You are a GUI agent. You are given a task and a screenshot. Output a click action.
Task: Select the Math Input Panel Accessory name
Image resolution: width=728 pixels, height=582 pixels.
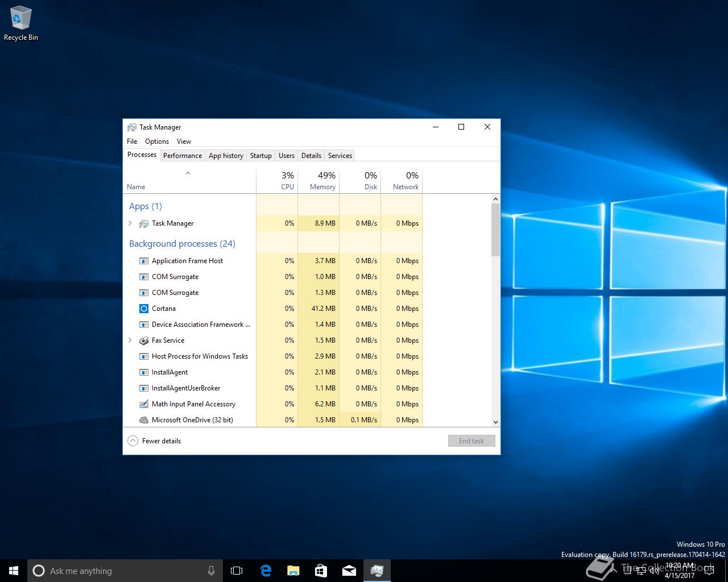[193, 404]
